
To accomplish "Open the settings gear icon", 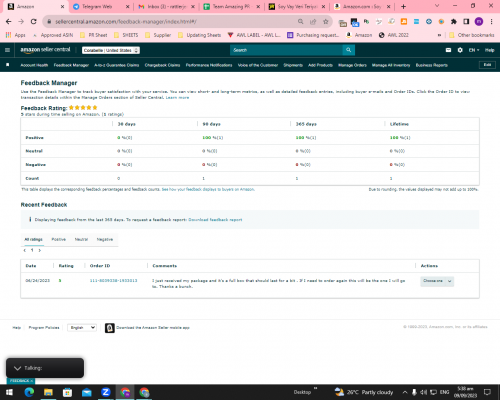I will (460, 50).
